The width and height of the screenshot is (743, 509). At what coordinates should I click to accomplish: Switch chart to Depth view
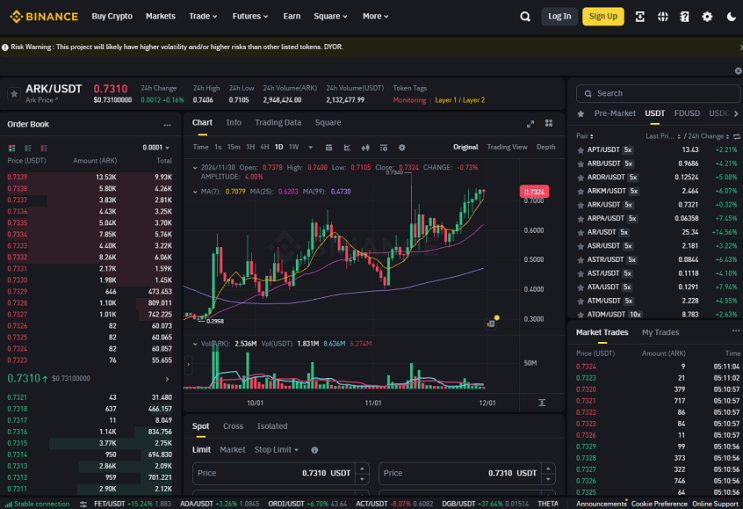[x=546, y=147]
